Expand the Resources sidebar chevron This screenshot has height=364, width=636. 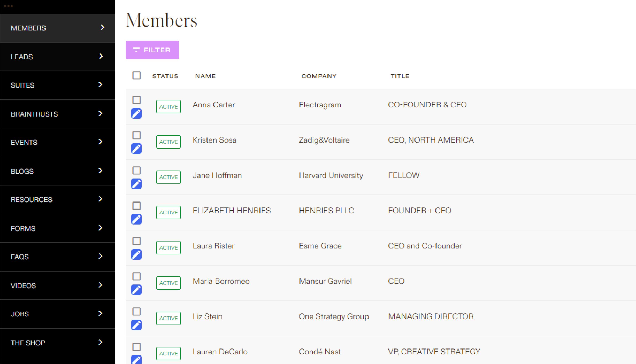100,199
